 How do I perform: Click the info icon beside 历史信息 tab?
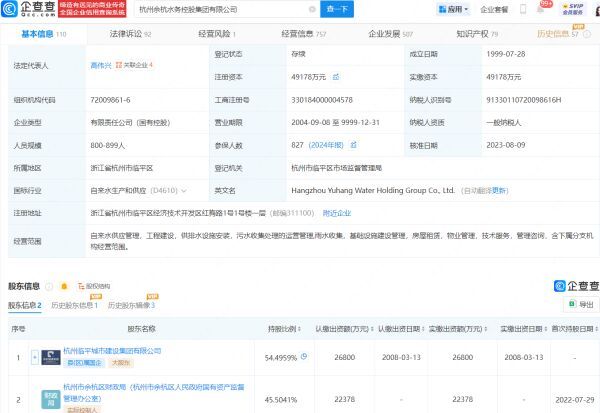pos(587,34)
